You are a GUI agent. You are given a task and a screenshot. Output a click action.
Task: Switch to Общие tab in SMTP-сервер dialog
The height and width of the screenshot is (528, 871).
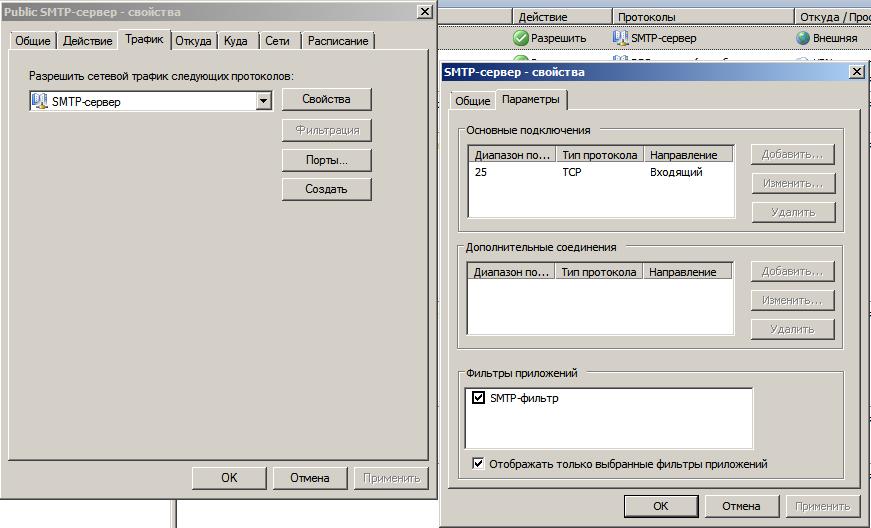[x=472, y=101]
